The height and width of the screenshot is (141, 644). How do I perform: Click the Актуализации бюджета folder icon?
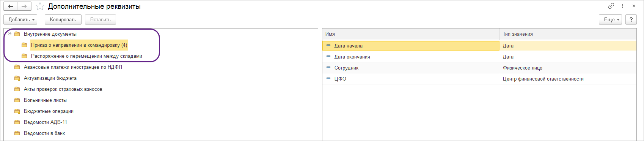tap(17, 78)
